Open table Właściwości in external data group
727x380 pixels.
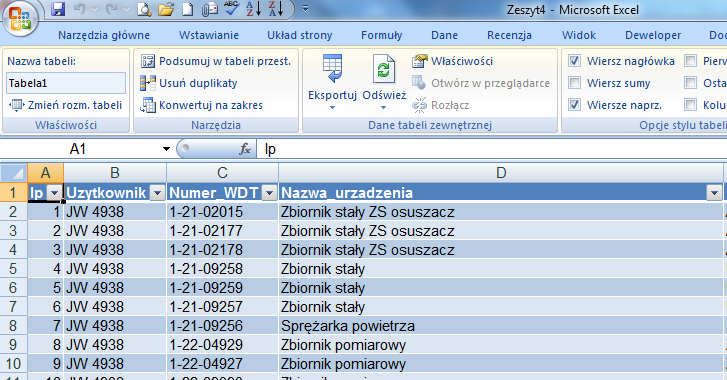point(453,61)
